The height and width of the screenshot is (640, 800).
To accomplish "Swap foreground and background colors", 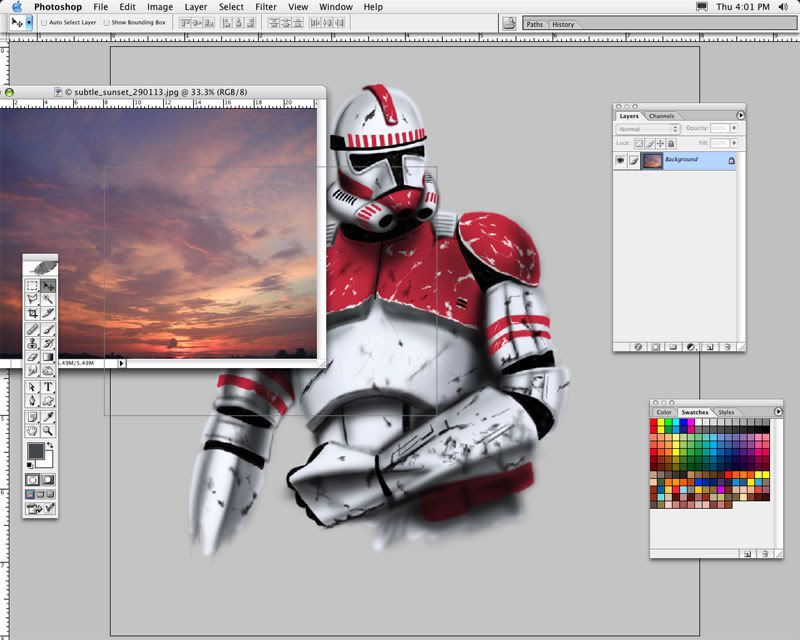I will [x=50, y=446].
